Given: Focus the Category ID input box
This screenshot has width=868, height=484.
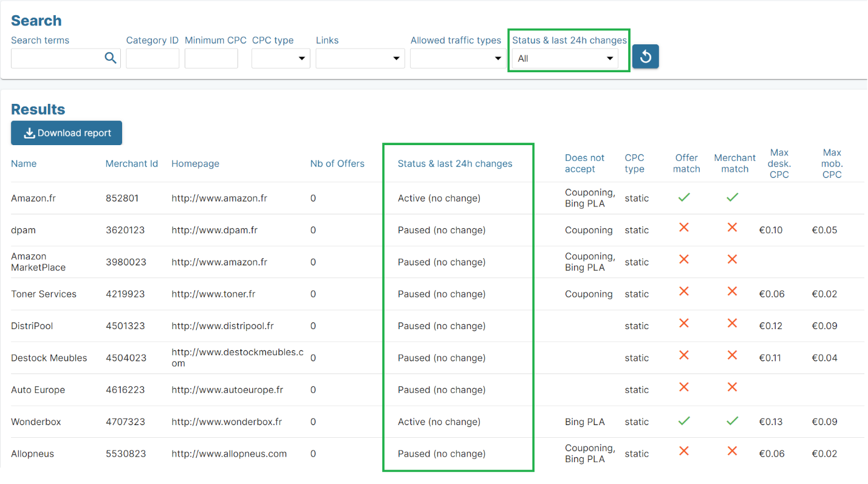Looking at the screenshot, I should [x=152, y=58].
